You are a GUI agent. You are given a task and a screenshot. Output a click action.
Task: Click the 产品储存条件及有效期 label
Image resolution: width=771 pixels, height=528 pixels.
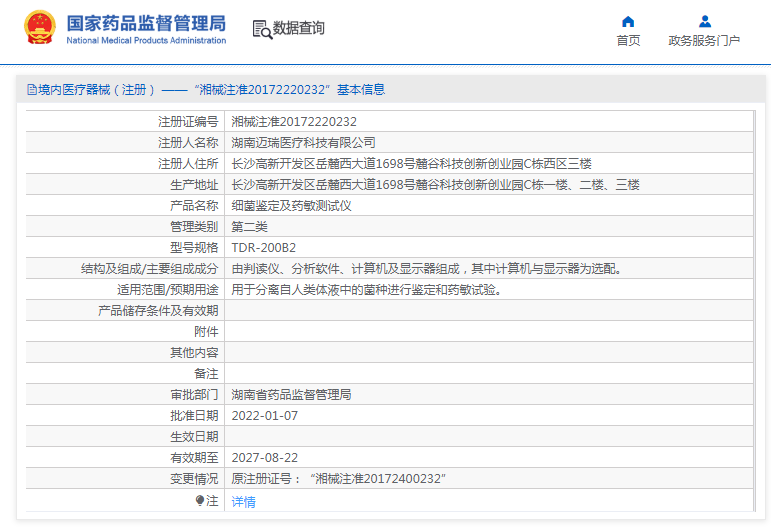point(158,311)
